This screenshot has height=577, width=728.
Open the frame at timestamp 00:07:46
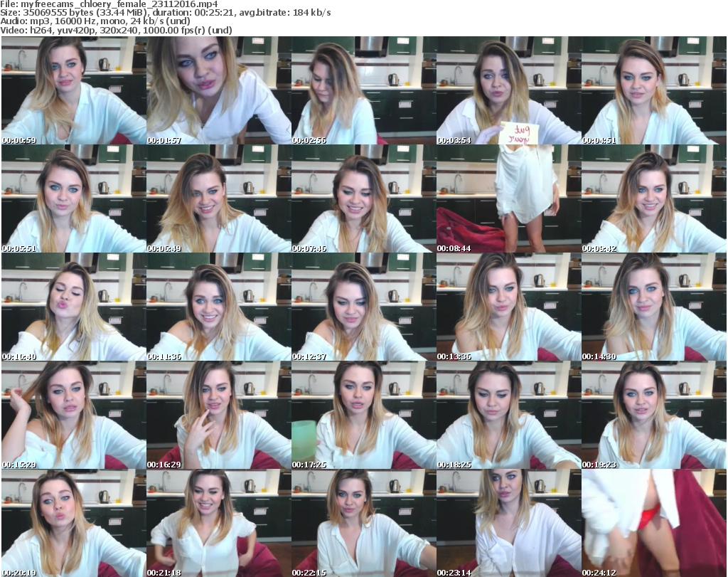tap(363, 198)
